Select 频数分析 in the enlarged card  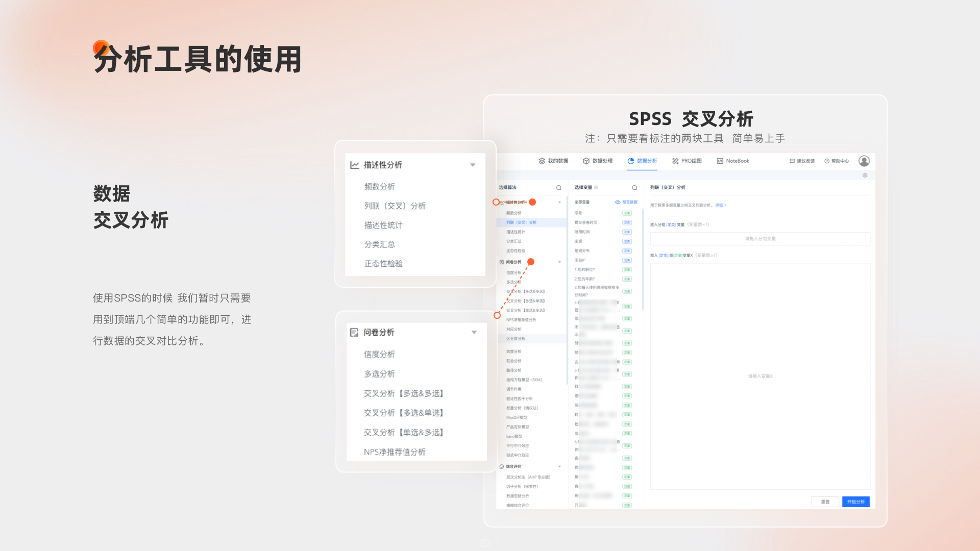pos(379,187)
